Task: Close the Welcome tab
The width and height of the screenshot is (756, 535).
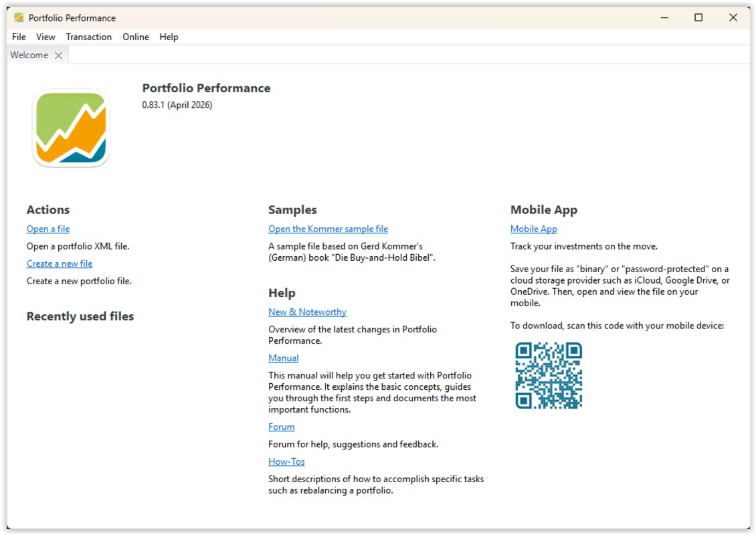Action: coord(58,56)
